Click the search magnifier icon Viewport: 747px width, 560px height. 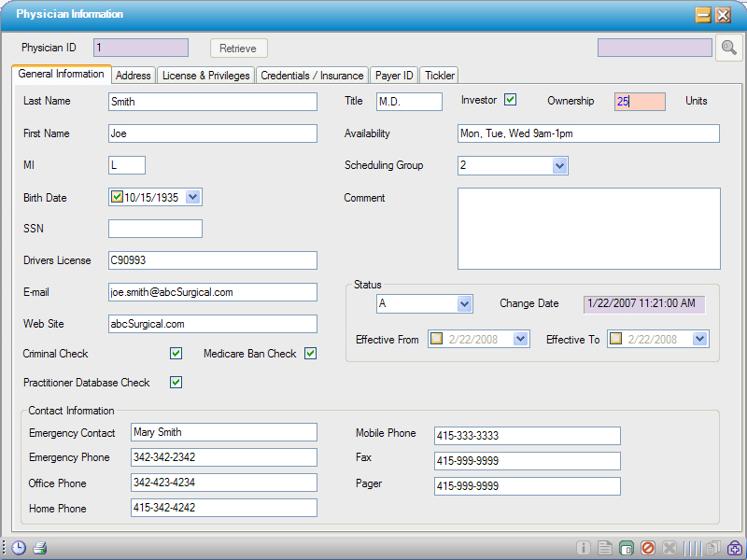coord(728,48)
